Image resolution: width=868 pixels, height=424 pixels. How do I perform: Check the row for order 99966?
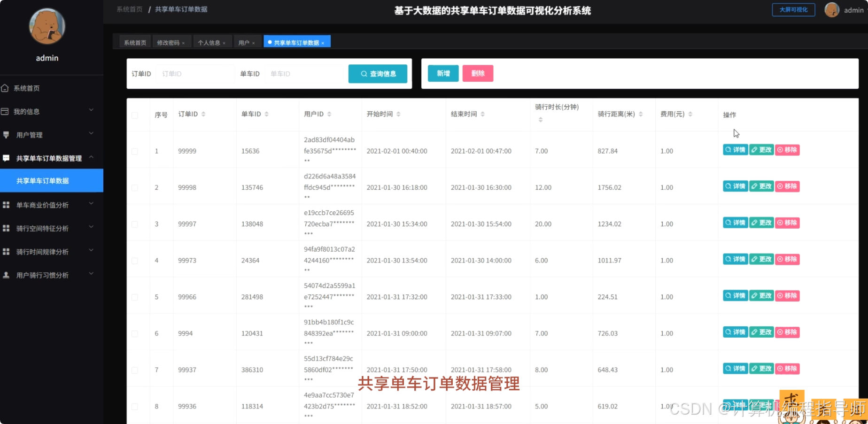coord(135,297)
